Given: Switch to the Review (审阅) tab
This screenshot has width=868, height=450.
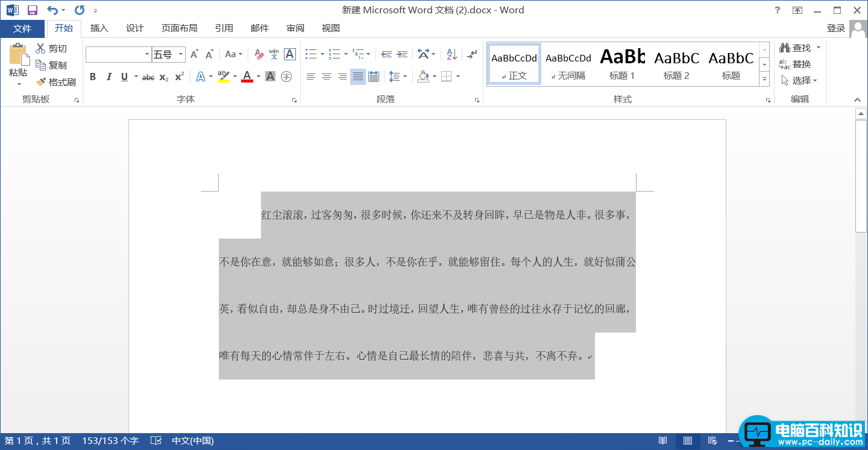Looking at the screenshot, I should 295,28.
